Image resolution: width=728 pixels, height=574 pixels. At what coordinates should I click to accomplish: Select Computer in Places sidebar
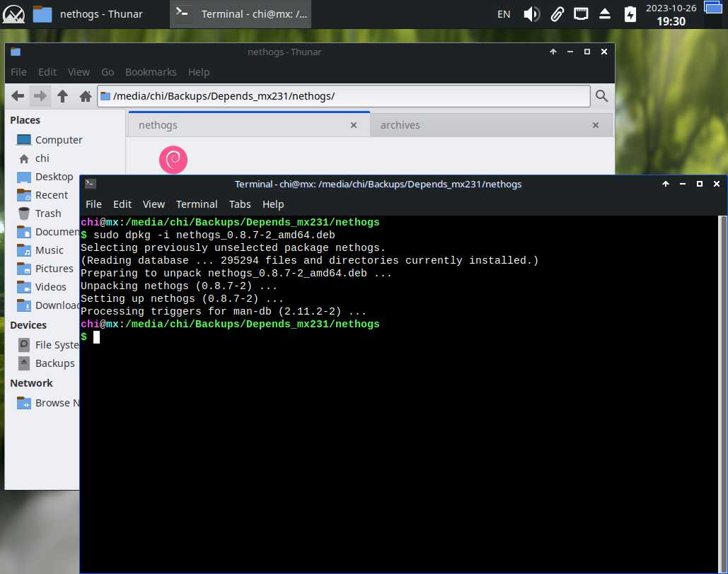[x=50, y=140]
